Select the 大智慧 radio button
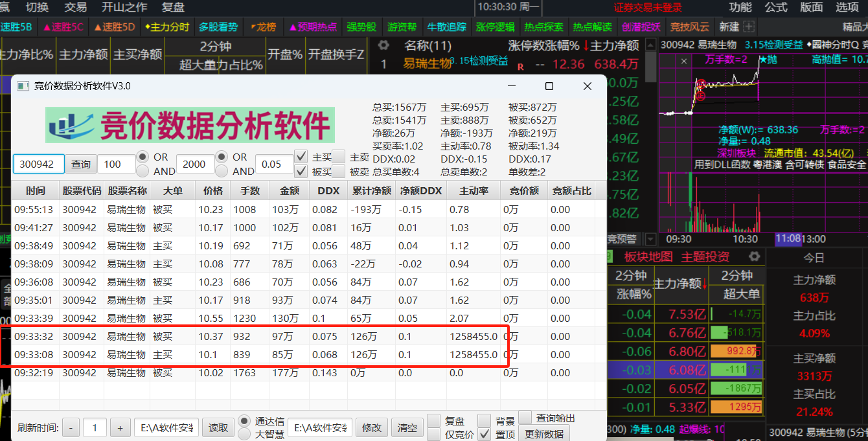868x441 pixels. click(x=244, y=435)
